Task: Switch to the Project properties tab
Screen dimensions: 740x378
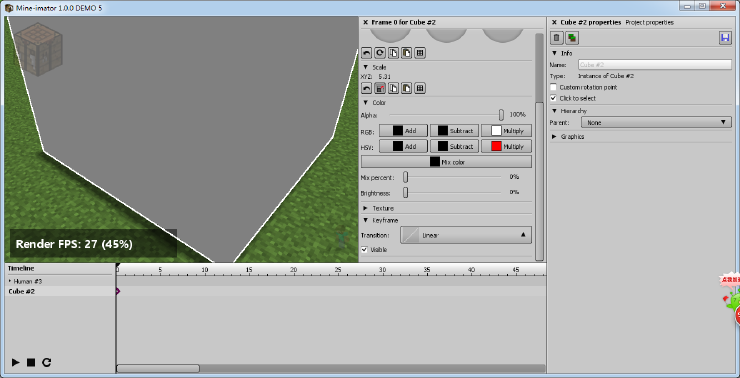Action: click(x=649, y=22)
